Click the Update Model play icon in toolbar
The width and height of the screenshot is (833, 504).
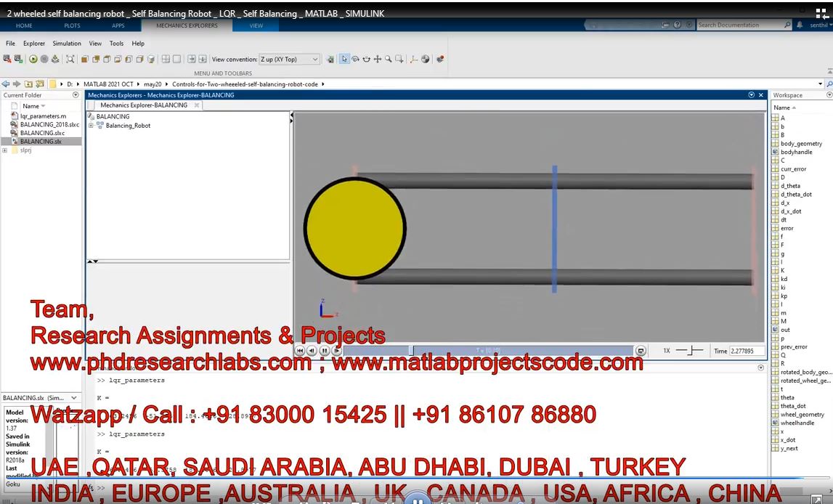point(33,59)
